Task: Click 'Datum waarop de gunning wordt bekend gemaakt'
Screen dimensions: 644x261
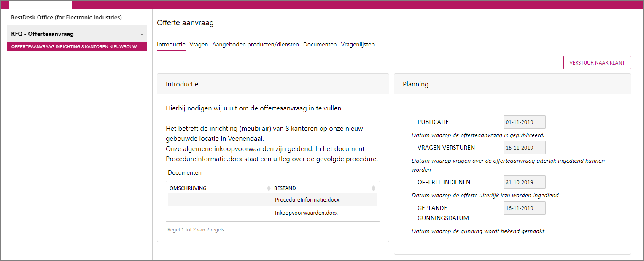Action: [x=478, y=231]
